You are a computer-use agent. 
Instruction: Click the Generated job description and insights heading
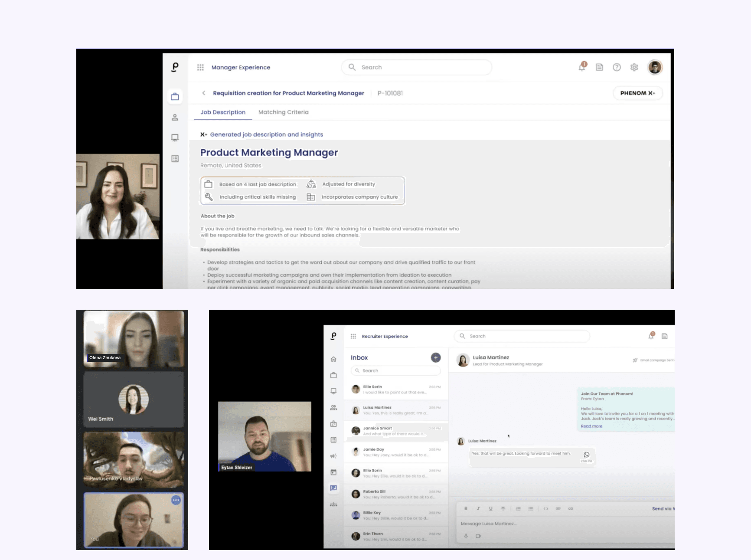click(266, 134)
